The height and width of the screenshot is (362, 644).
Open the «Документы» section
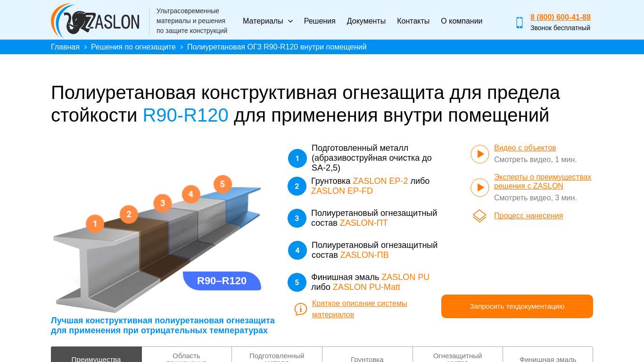[366, 21]
